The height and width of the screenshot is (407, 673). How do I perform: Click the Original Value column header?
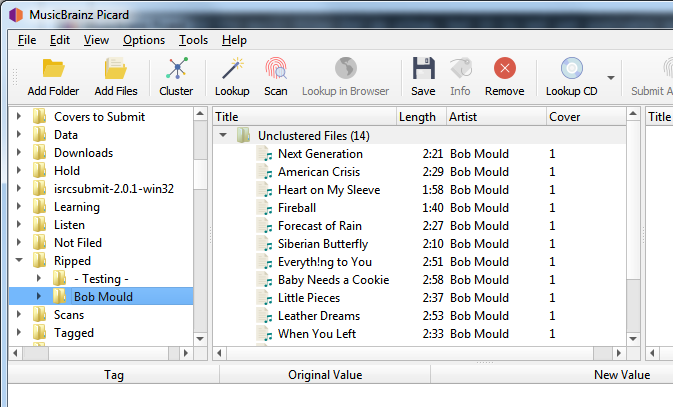(325, 375)
